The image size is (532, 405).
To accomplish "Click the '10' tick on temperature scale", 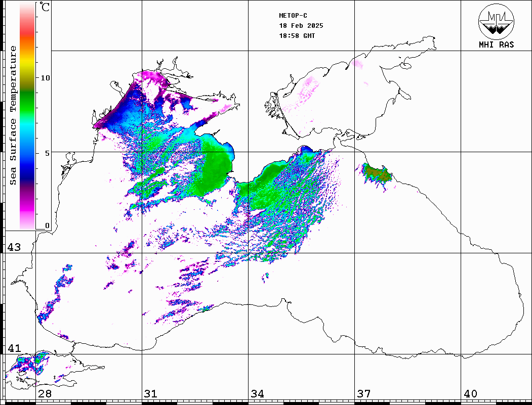I will [x=45, y=78].
